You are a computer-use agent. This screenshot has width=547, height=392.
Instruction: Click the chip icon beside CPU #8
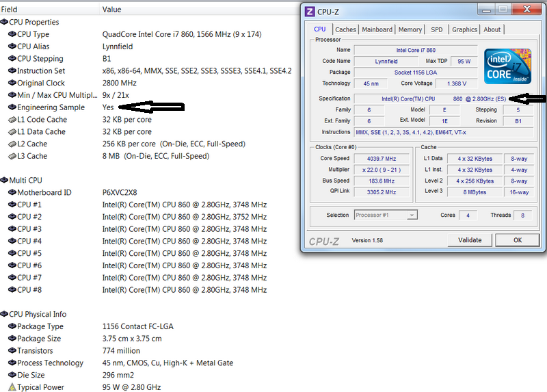coord(12,289)
